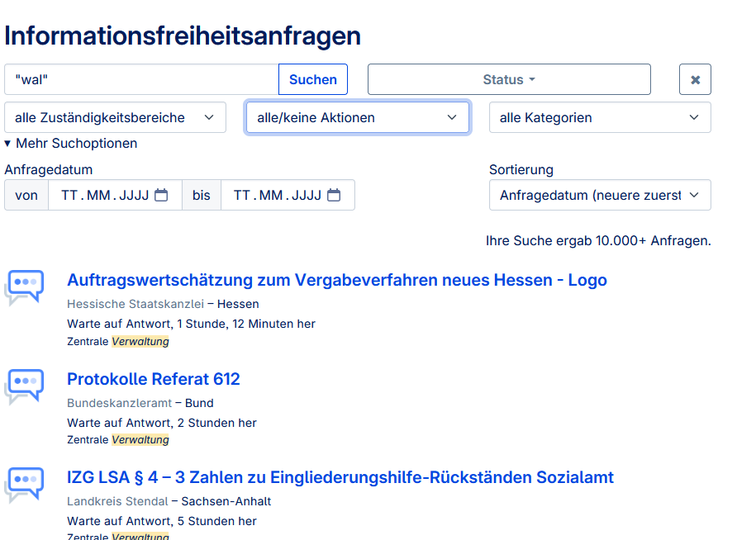Click the 'von' start date field

click(104, 196)
